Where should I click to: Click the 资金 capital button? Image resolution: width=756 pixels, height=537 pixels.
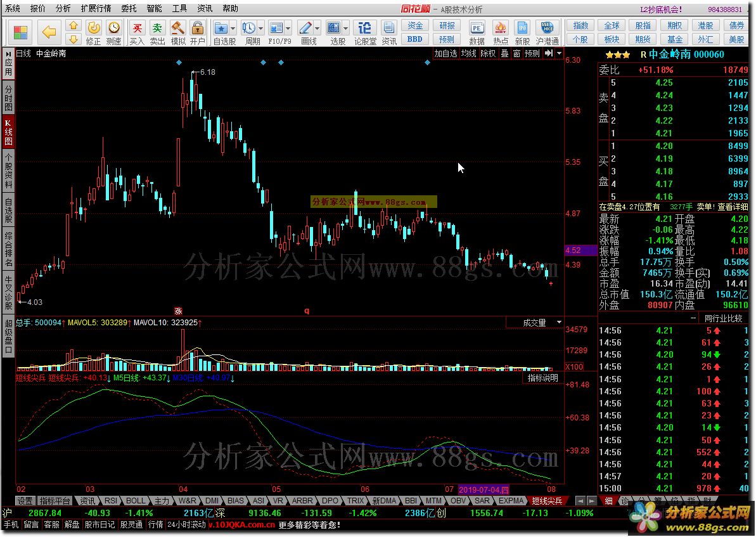415,25
